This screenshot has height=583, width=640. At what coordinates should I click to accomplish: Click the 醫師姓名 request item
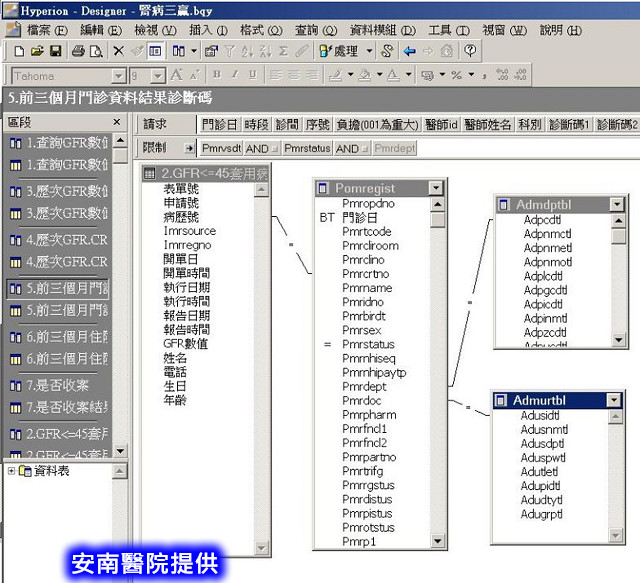pos(488,124)
